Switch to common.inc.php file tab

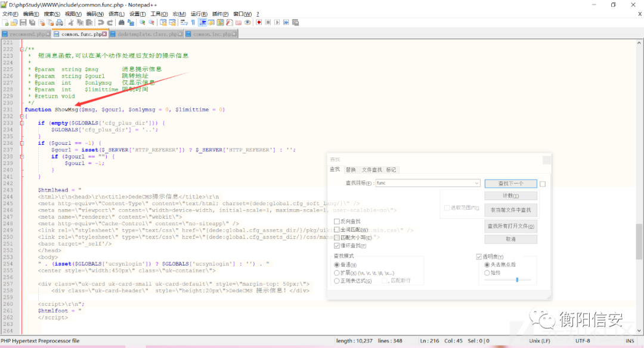pos(212,34)
